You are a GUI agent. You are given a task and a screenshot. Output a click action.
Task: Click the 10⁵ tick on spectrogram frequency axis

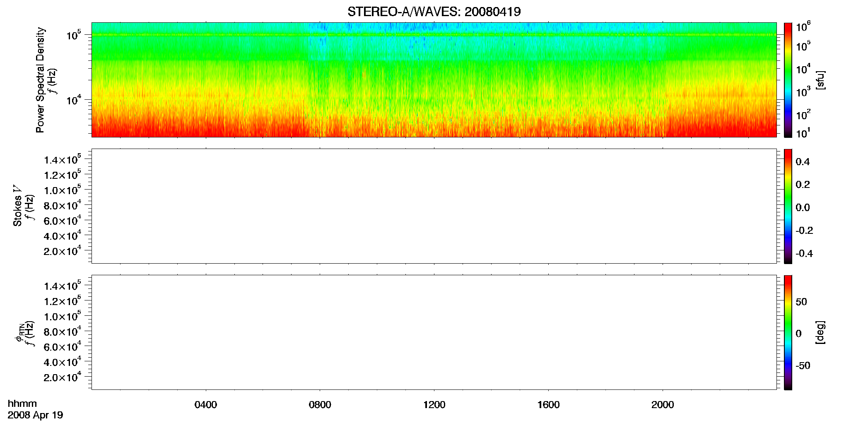click(x=74, y=35)
